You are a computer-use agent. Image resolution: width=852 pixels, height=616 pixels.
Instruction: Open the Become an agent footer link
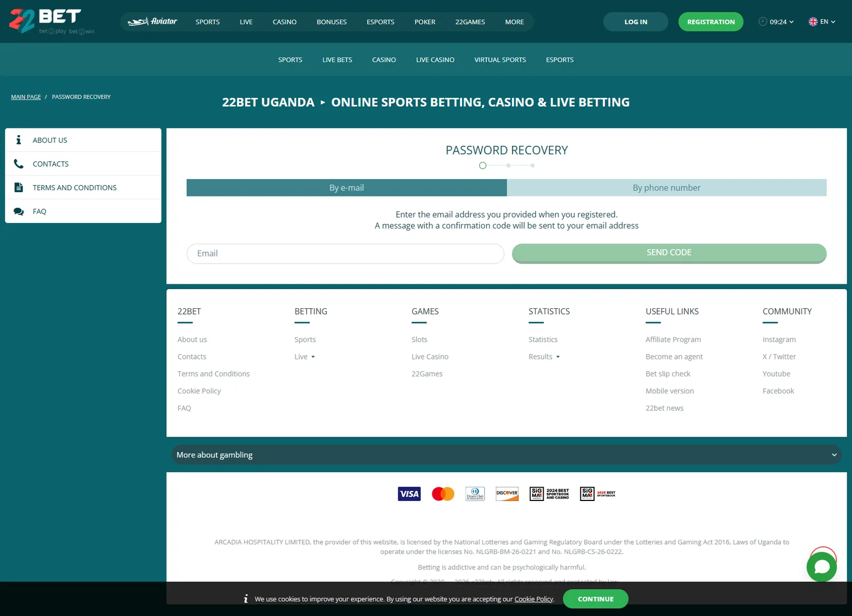pos(674,357)
